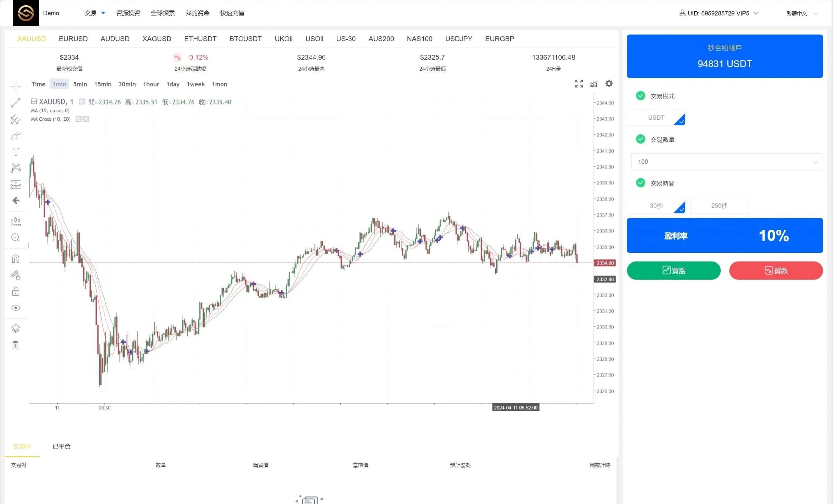
Task: Click the zoom-in magnifier tool
Action: point(16,237)
